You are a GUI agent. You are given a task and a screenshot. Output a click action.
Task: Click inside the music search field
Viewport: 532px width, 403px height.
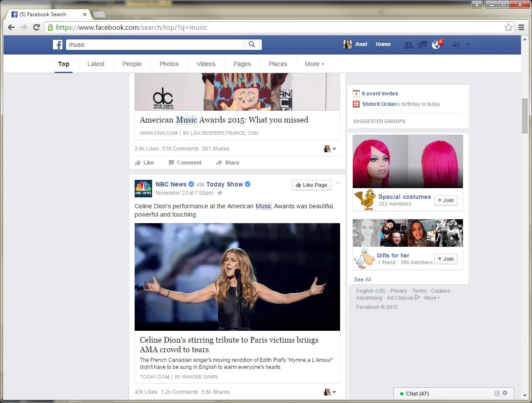[153, 44]
